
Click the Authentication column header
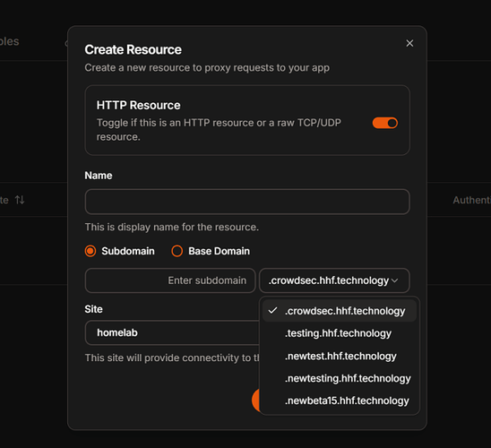(471, 200)
